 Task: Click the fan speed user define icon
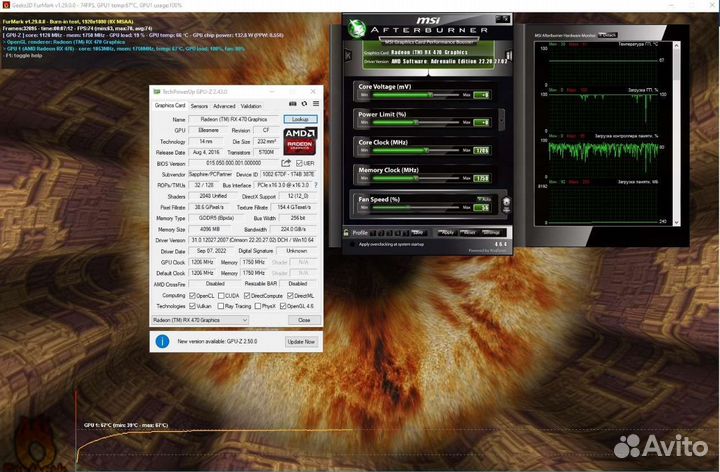click(x=506, y=204)
